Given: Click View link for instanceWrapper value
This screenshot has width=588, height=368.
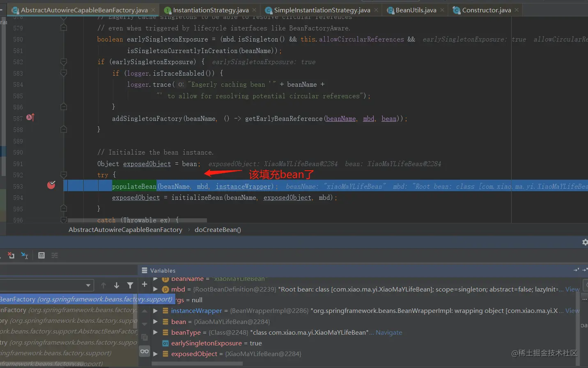Looking at the screenshot, I should click(572, 311).
